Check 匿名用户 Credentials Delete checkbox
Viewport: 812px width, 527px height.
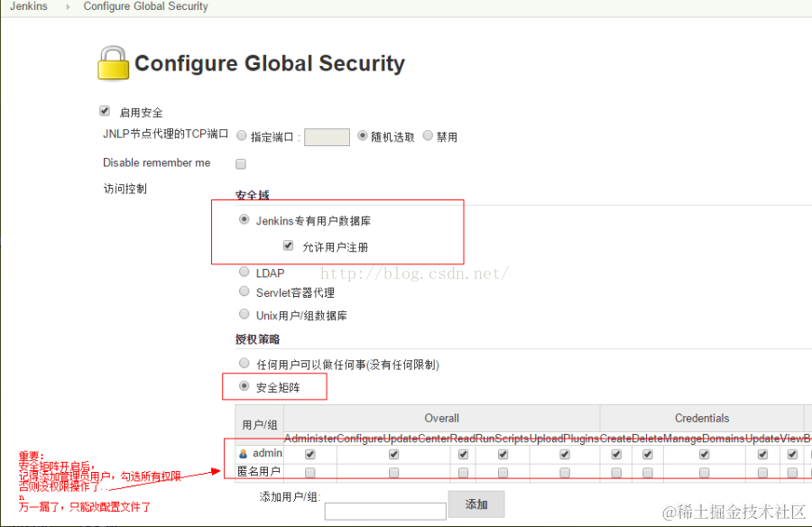[x=647, y=473]
